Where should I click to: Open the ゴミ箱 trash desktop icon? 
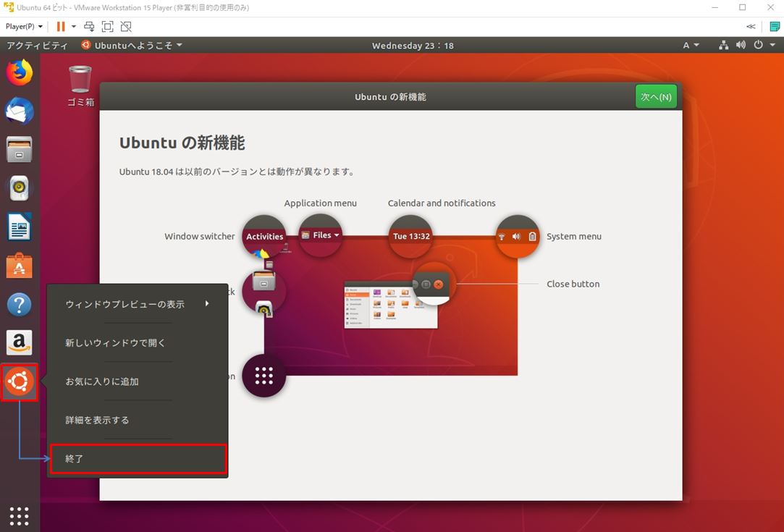[x=80, y=86]
